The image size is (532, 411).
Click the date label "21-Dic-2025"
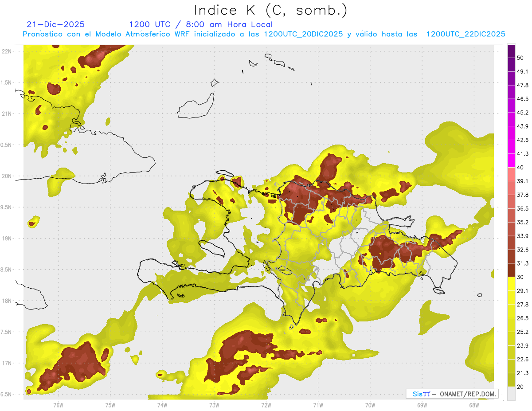click(x=55, y=24)
